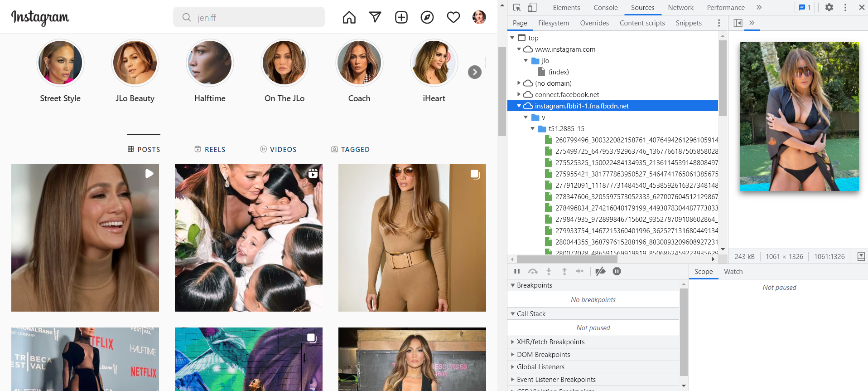Switch to the Network panel
Screen dimensions: 868x391
pyautogui.click(x=680, y=7)
